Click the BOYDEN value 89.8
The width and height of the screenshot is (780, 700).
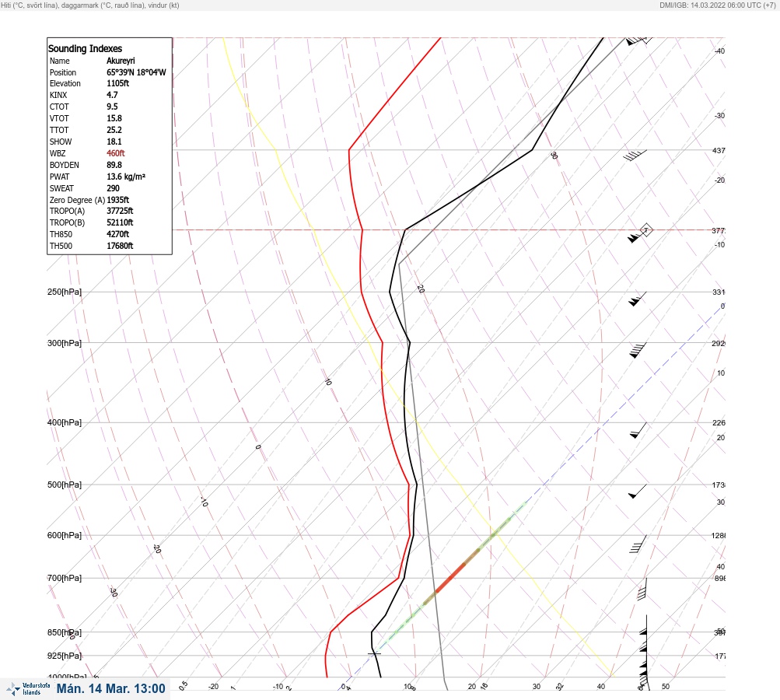pos(114,165)
